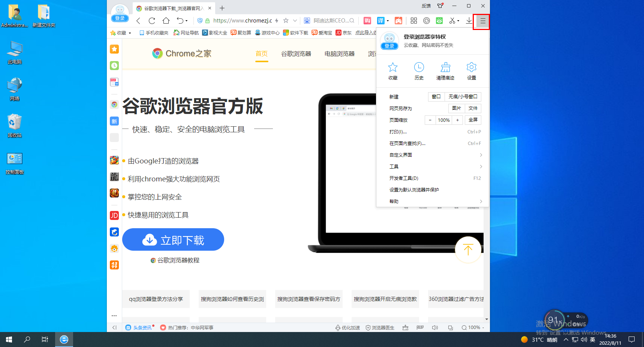Click the green eye protection icon

click(439, 21)
